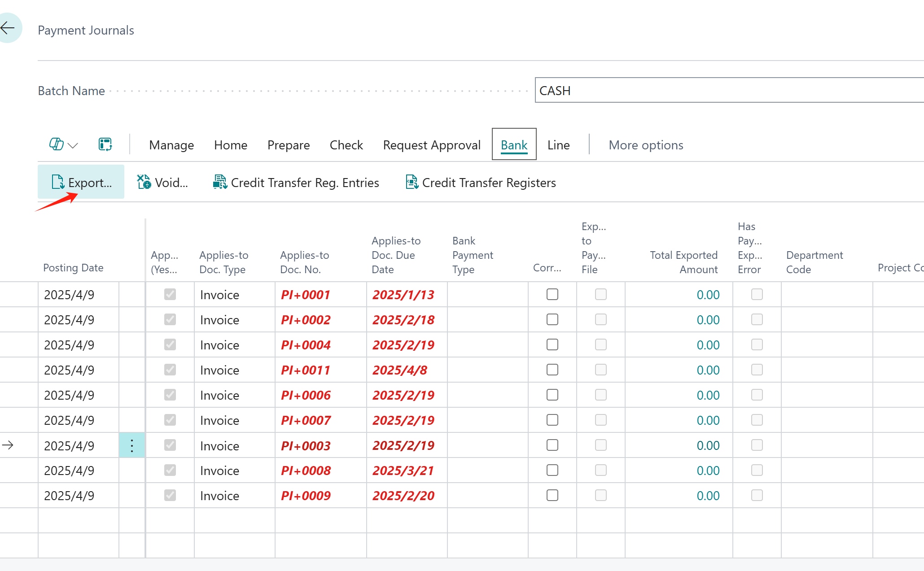Click the page share/view icon
The width and height of the screenshot is (924, 571).
coord(105,144)
